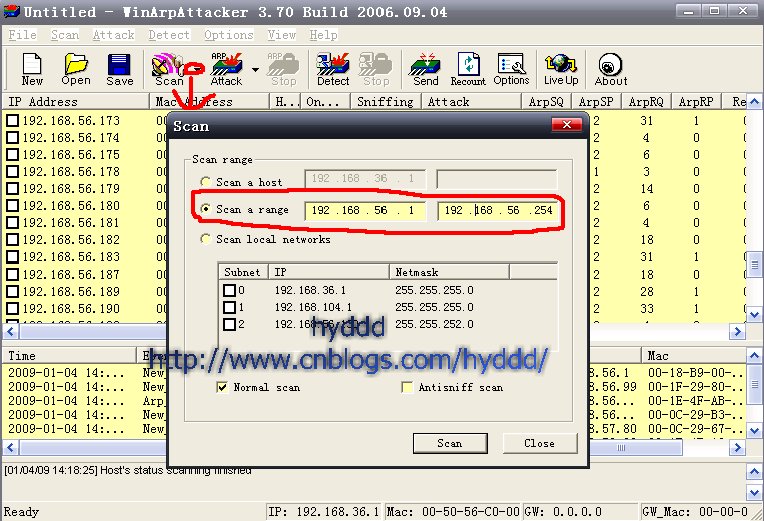Check subnet 0 (192.168.36.1) checkbox
The width and height of the screenshot is (764, 521).
(229, 290)
